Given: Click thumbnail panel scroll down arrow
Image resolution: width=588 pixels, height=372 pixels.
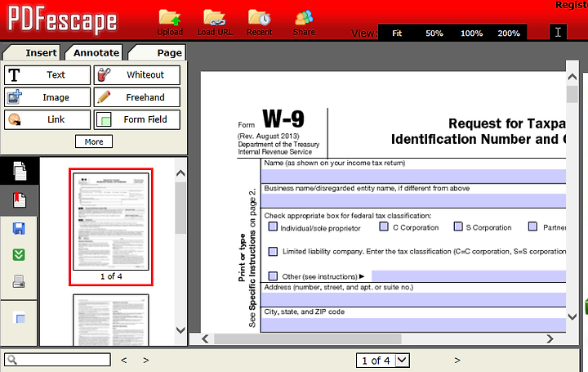Looking at the screenshot, I should pyautogui.click(x=180, y=330).
